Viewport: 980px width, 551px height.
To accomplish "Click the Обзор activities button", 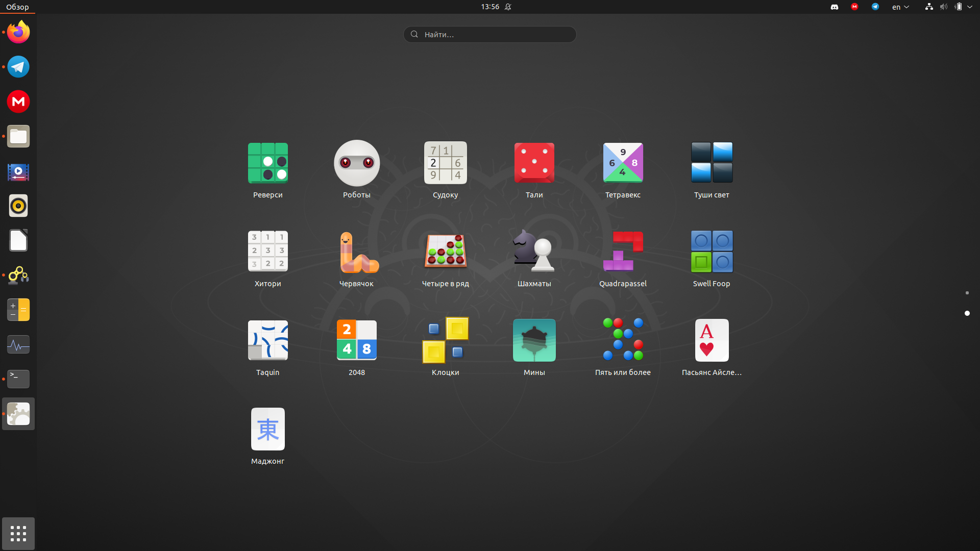I will (17, 7).
